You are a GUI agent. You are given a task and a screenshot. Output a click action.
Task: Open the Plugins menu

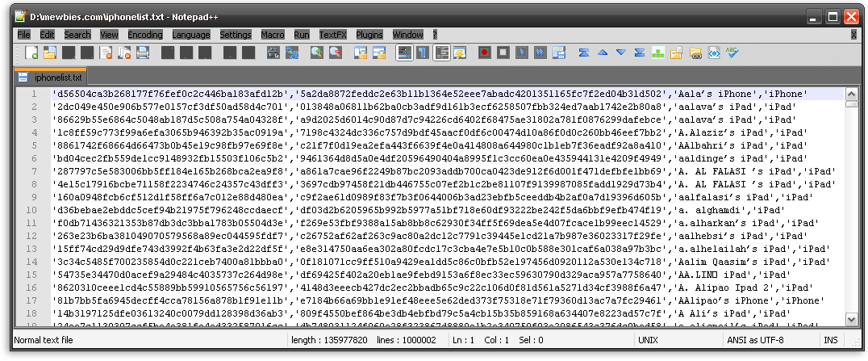(x=369, y=35)
